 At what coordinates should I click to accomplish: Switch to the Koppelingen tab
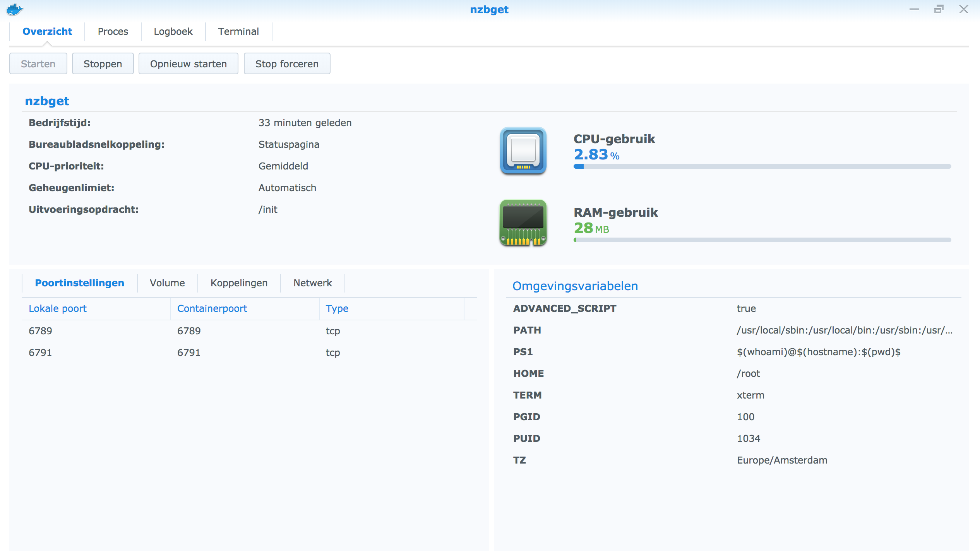tap(238, 283)
